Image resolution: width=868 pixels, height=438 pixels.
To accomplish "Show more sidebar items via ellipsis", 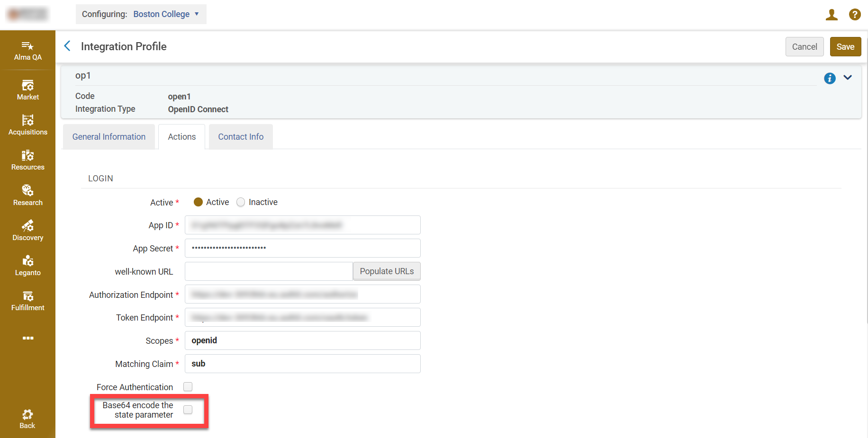I will click(x=28, y=338).
